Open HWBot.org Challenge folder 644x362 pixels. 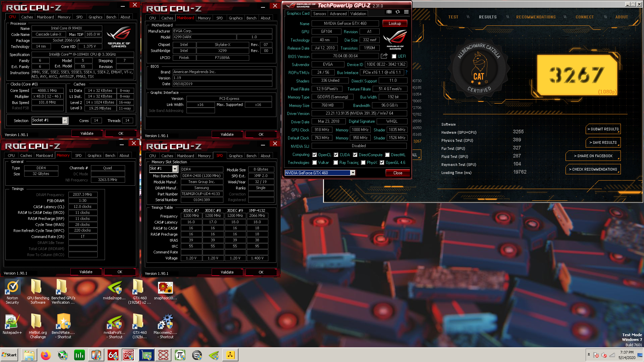pos(38,326)
